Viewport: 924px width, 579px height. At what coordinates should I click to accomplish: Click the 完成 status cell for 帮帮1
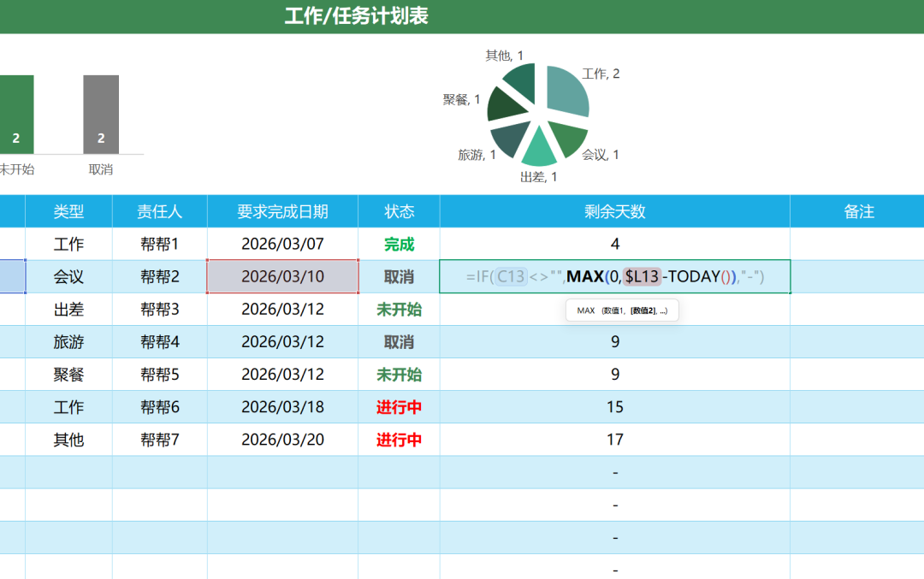tap(399, 244)
